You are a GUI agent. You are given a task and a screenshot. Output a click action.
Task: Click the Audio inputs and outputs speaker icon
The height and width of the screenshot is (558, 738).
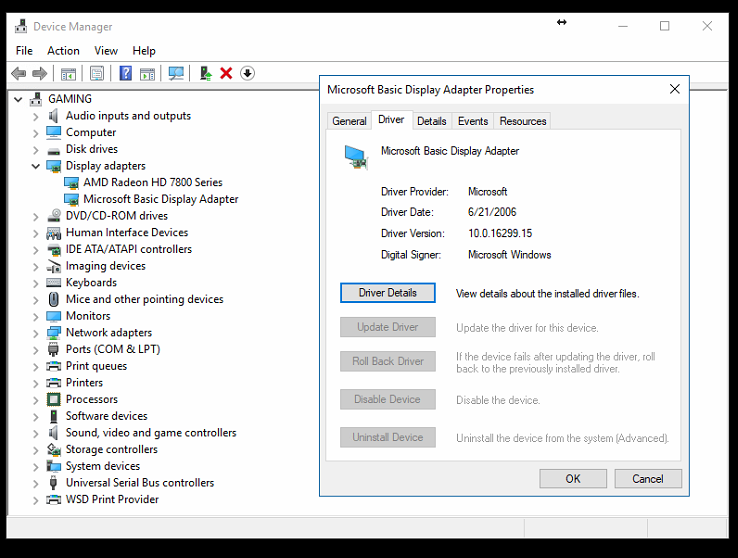(x=53, y=116)
